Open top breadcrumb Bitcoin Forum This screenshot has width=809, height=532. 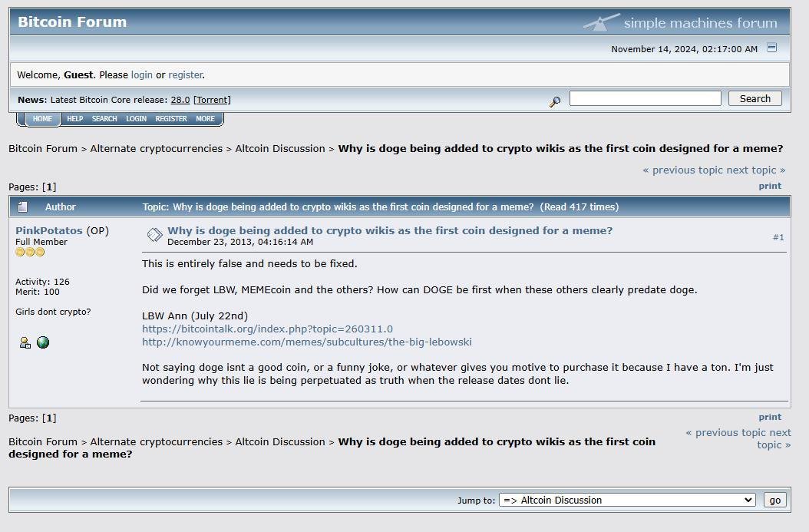(x=43, y=149)
